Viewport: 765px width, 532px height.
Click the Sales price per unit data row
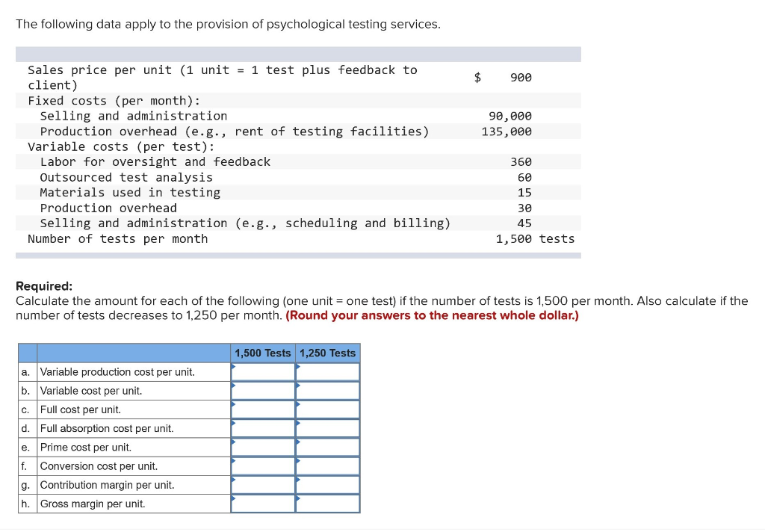tap(224, 77)
